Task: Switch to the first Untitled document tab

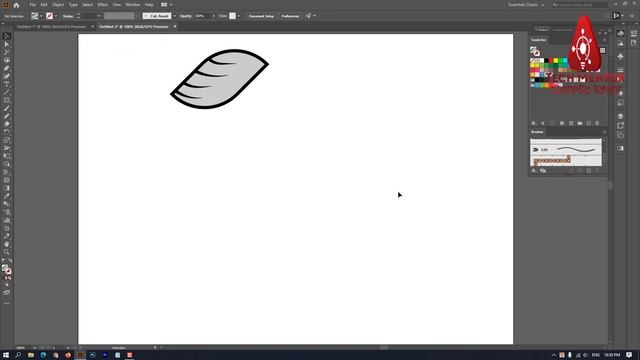Action: coord(52,27)
